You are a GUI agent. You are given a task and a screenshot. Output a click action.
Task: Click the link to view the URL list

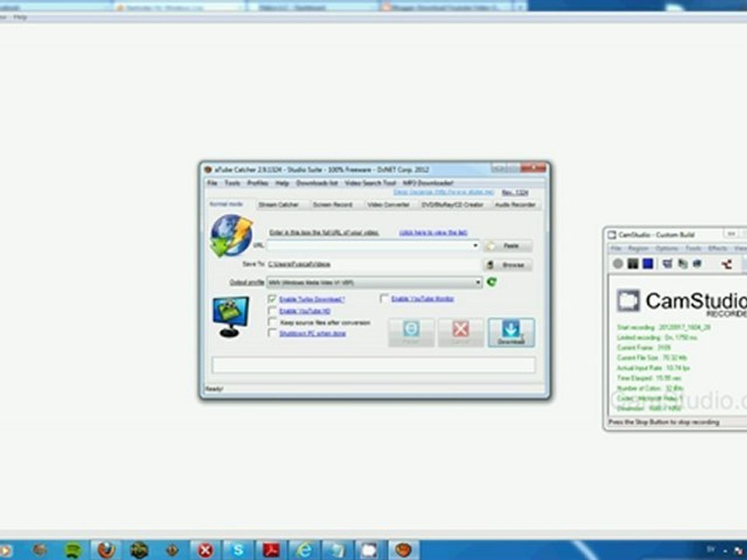coord(433,233)
